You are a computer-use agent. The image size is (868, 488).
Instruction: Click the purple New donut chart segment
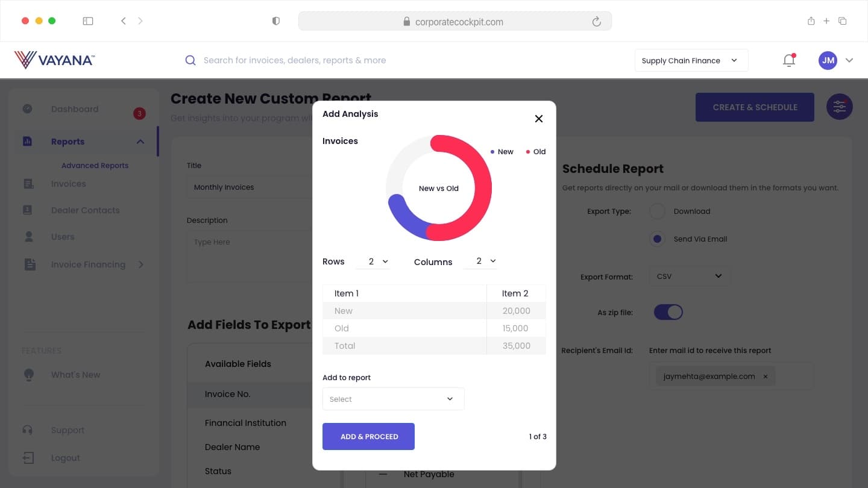coord(407,219)
